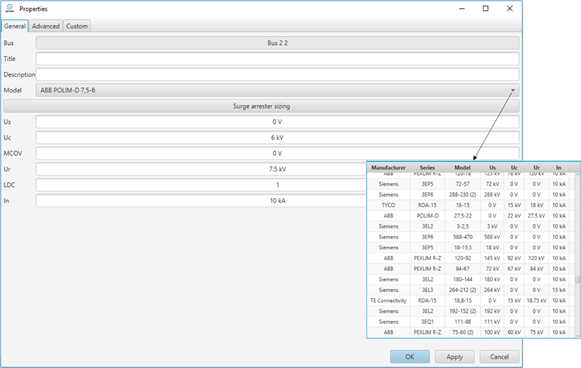Select the POLIM-D 27,5-22 row
Image resolution: width=581 pixels, height=368 pixels.
471,216
